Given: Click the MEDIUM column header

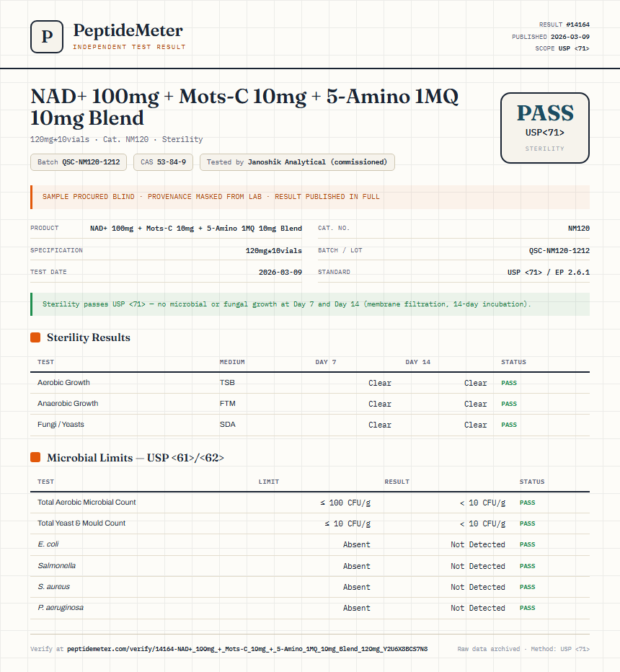Looking at the screenshot, I should 232,362.
